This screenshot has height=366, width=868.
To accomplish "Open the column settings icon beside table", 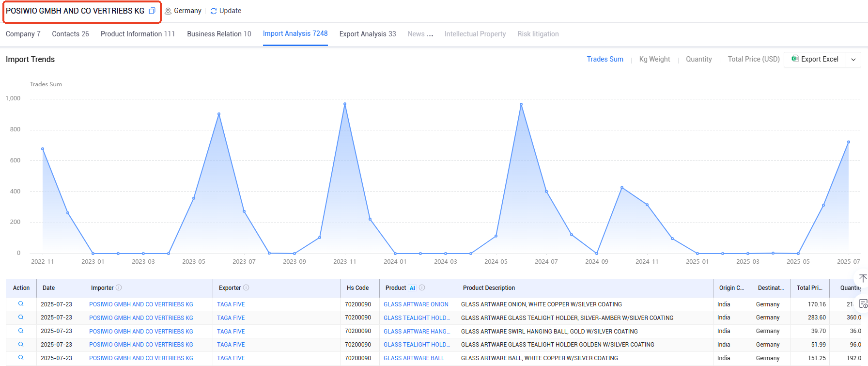I will tap(863, 304).
